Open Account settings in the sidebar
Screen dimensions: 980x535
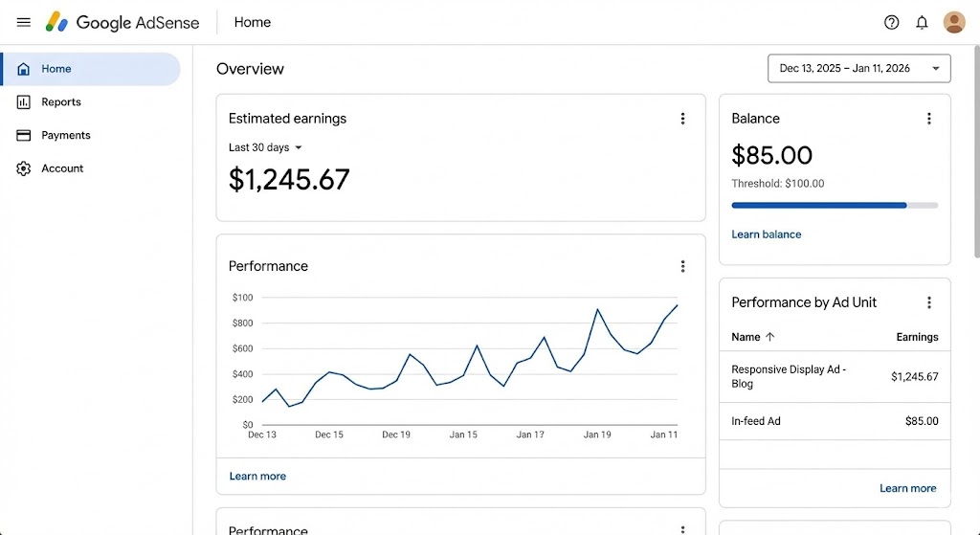click(62, 168)
